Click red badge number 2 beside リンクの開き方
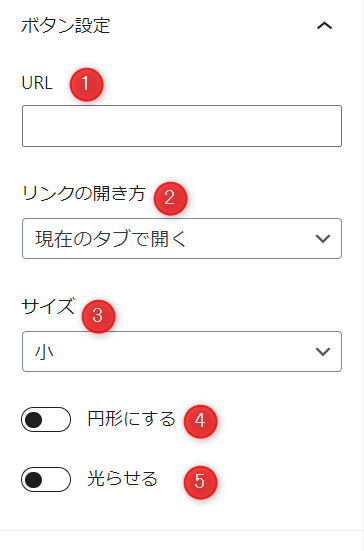 pos(170,198)
